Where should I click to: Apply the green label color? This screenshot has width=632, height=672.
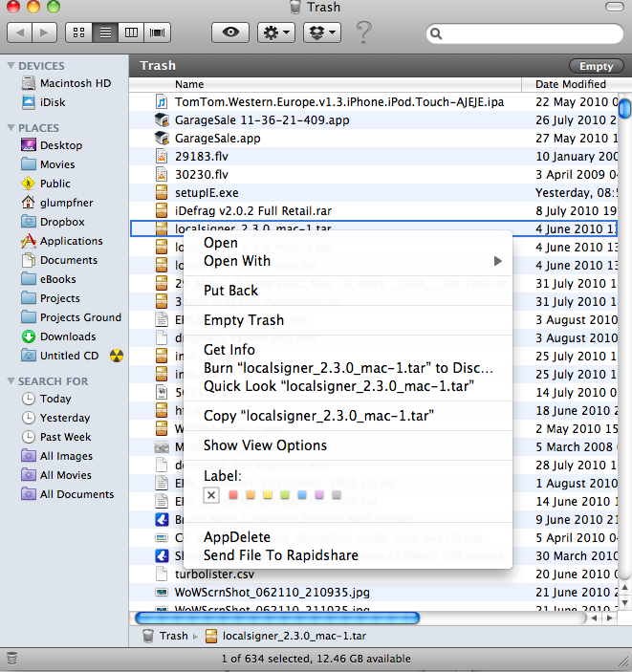[285, 495]
